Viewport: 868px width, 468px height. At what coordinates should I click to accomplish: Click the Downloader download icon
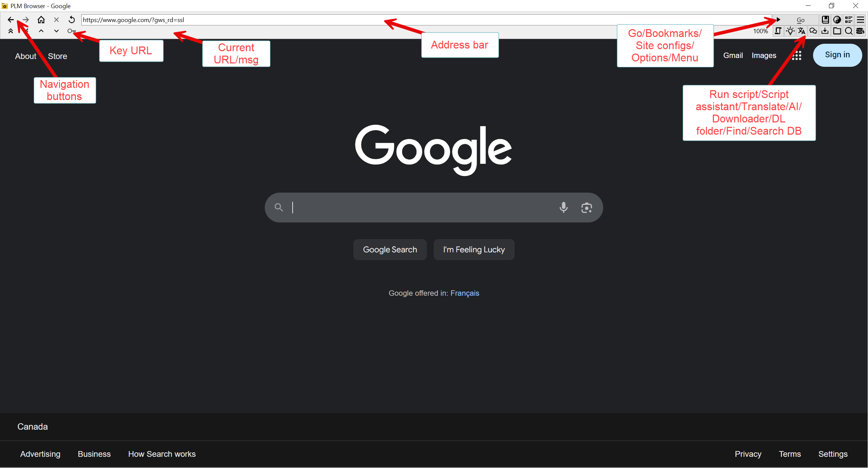825,31
